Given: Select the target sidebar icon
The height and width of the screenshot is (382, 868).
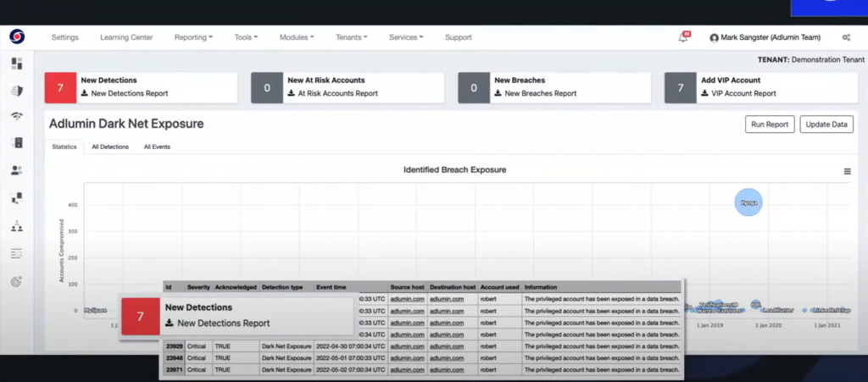Looking at the screenshot, I should point(17,281).
